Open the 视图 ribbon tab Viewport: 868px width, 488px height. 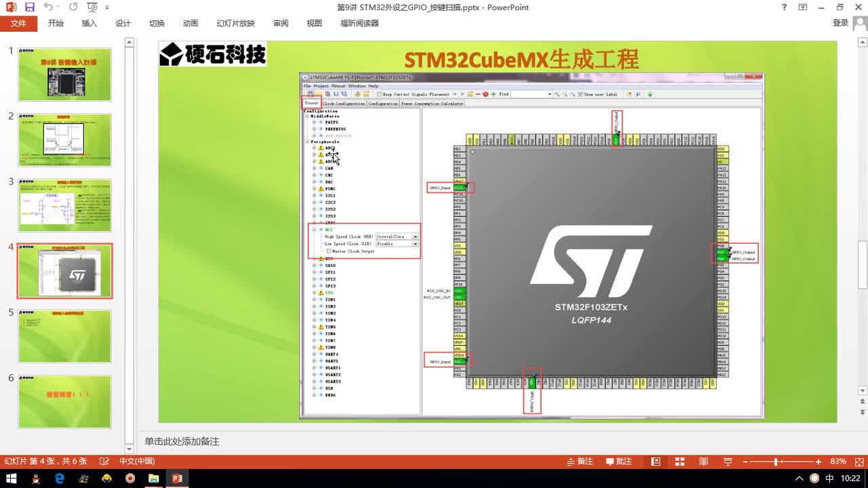(315, 23)
